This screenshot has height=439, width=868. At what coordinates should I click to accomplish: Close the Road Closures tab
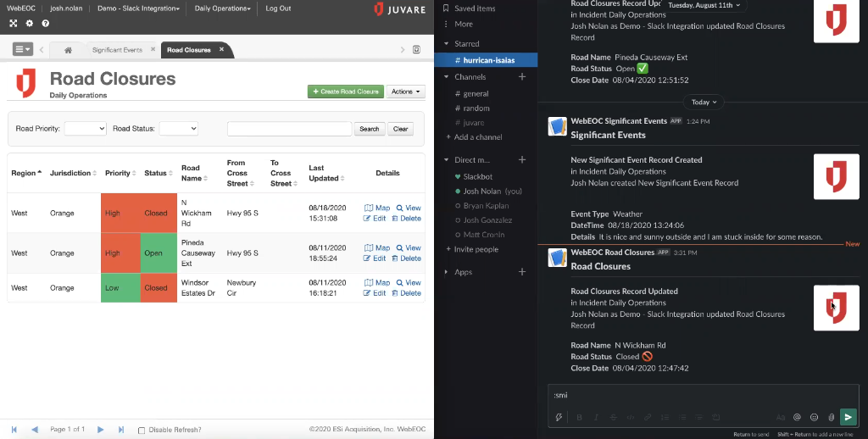pyautogui.click(x=221, y=49)
